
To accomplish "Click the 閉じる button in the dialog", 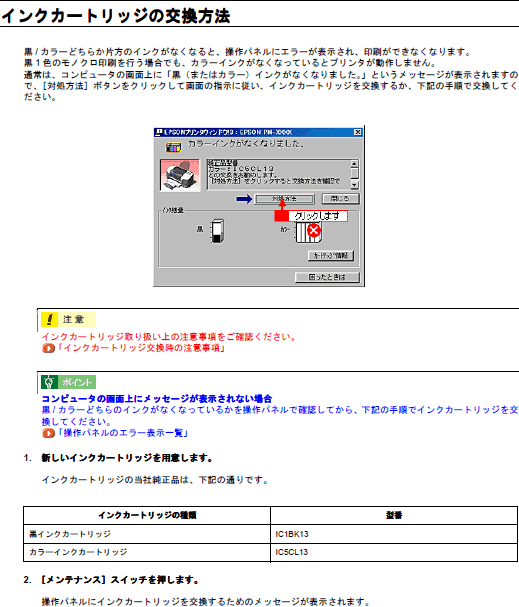I will [341, 199].
